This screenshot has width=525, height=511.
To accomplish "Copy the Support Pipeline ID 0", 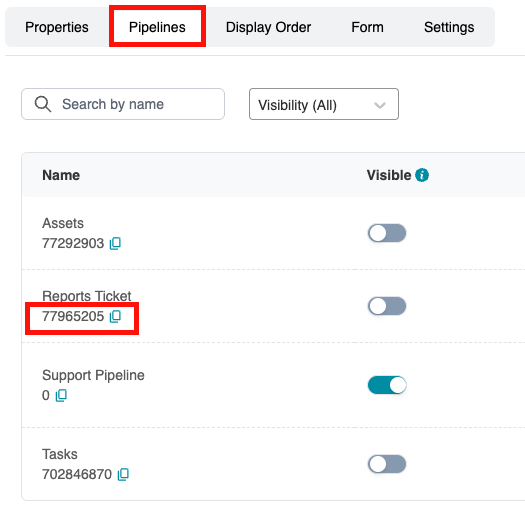I will pyautogui.click(x=61, y=395).
